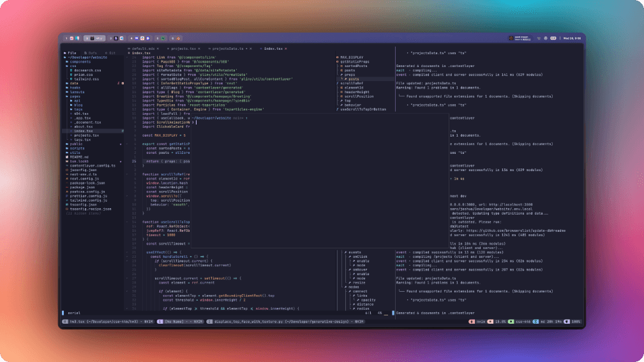
Task: Expand the hooks folder
Action: pyautogui.click(x=75, y=87)
